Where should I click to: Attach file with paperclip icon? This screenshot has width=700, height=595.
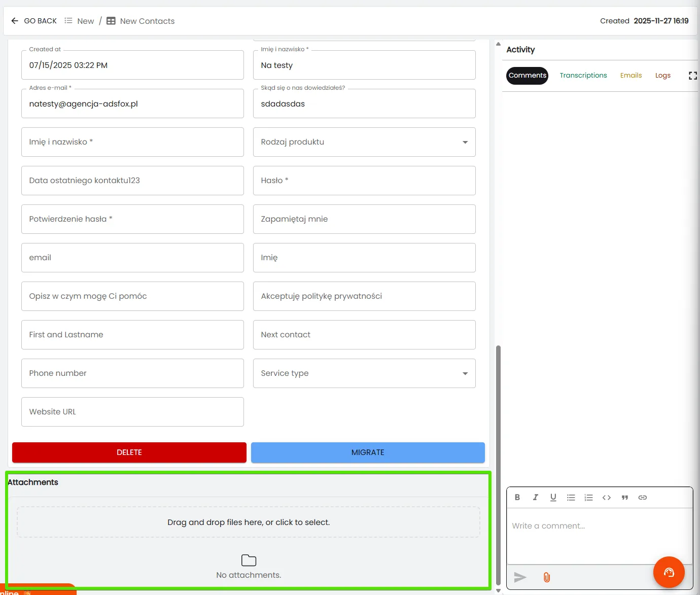(x=547, y=577)
